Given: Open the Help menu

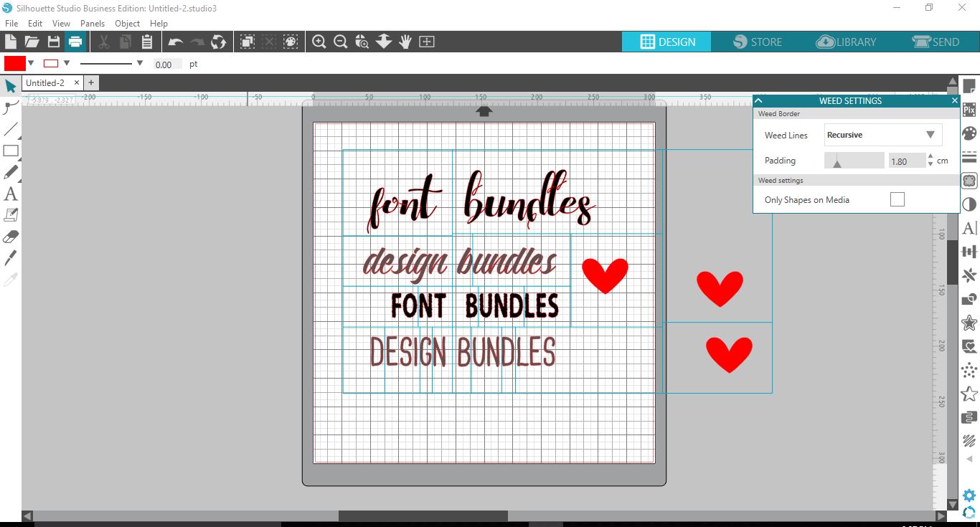Looking at the screenshot, I should [159, 24].
